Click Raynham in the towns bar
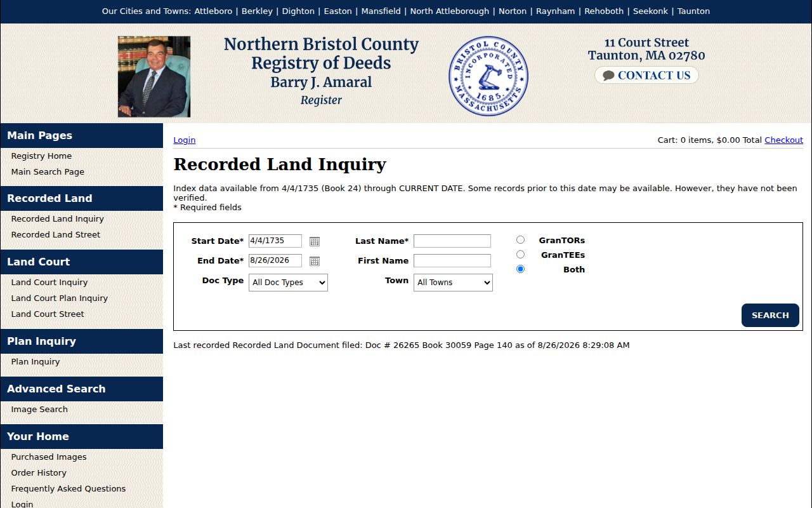The height and width of the screenshot is (508, 812). click(x=556, y=11)
